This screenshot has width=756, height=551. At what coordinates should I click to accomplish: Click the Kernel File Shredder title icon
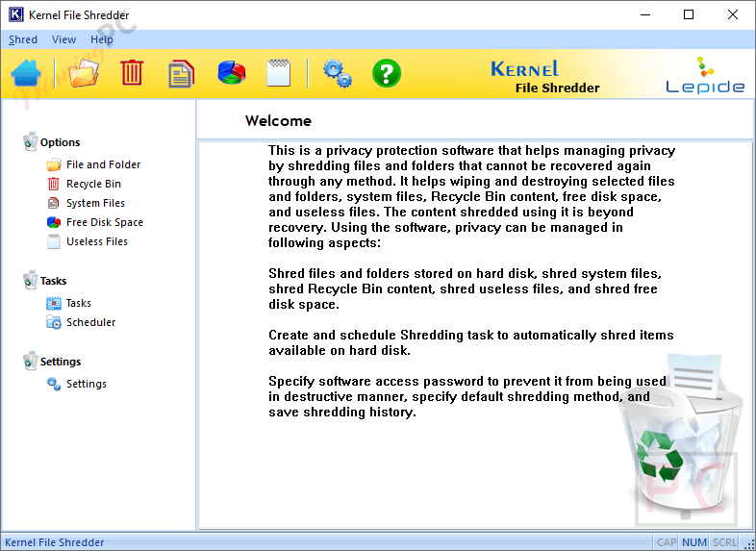(16, 14)
